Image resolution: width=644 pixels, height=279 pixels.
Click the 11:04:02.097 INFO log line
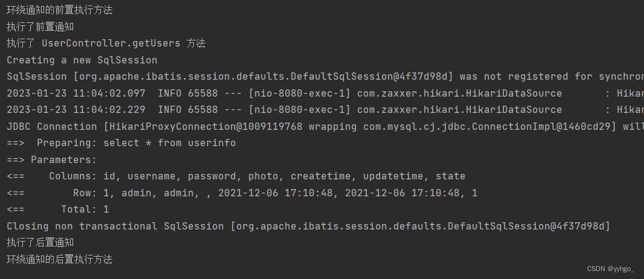(325, 94)
